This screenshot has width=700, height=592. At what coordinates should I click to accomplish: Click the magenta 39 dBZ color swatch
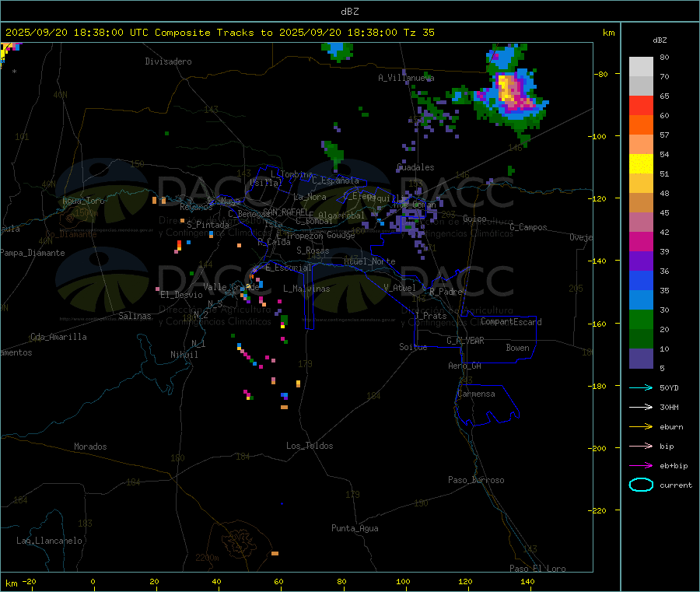pyautogui.click(x=641, y=241)
